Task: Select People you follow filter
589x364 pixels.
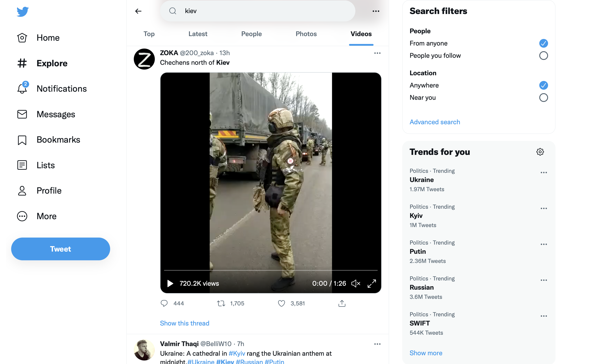Action: tap(544, 56)
